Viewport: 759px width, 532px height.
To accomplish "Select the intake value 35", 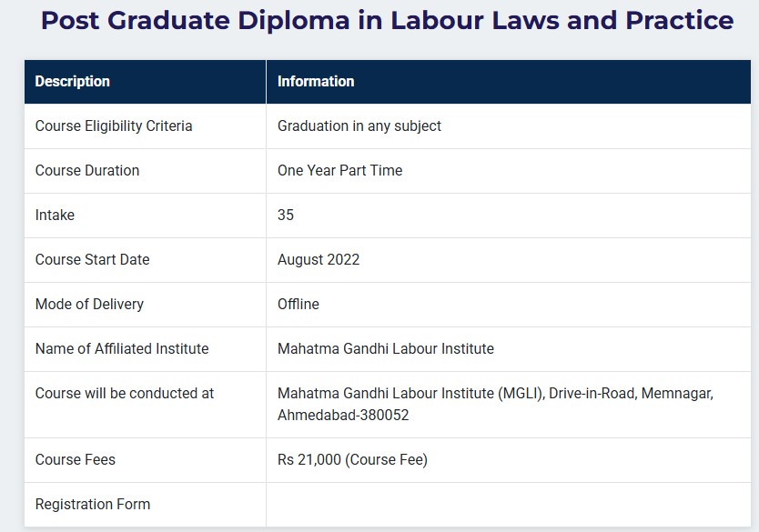I will (286, 215).
